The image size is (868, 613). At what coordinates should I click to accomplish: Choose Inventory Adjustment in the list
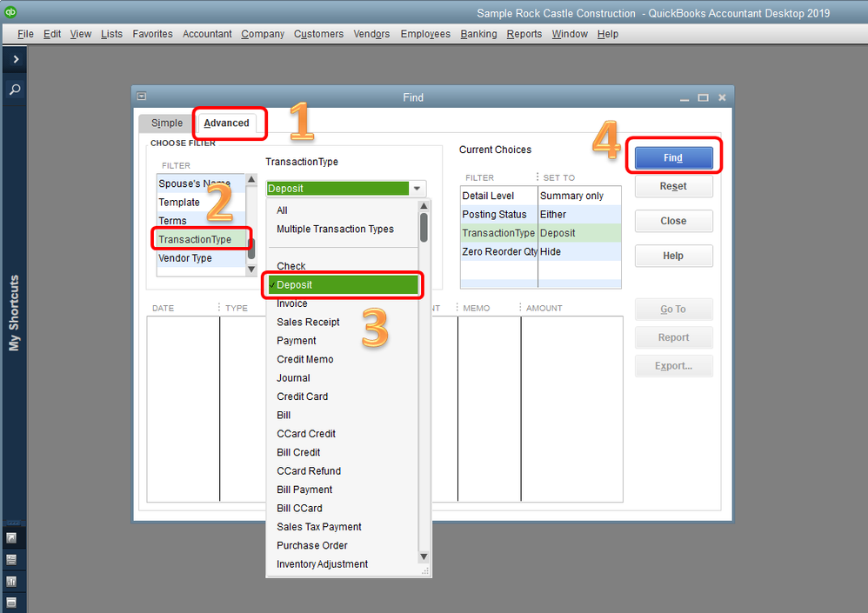click(x=343, y=563)
